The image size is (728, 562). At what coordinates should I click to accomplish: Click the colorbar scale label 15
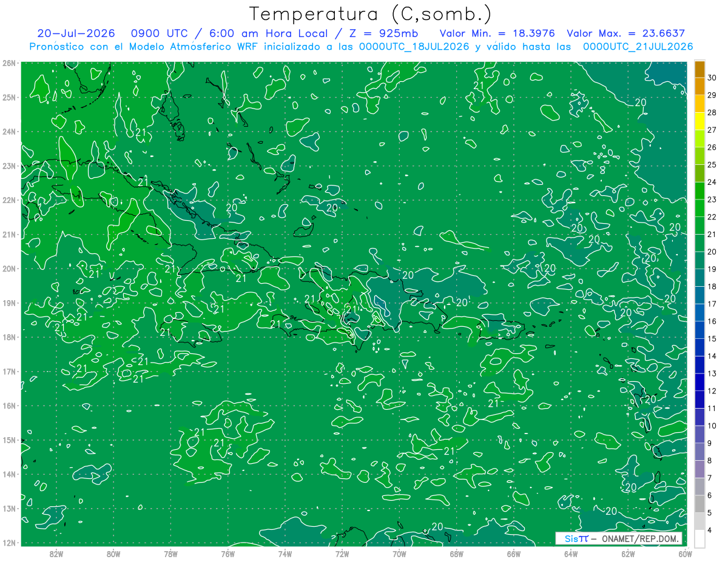712,338
